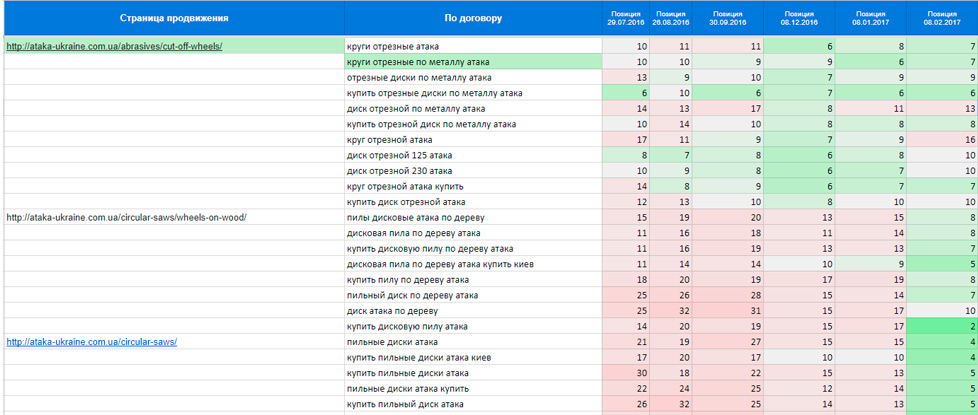Select cell 'купить дисковую пилу по дереву атака'
The width and height of the screenshot is (978, 415).
(x=473, y=248)
